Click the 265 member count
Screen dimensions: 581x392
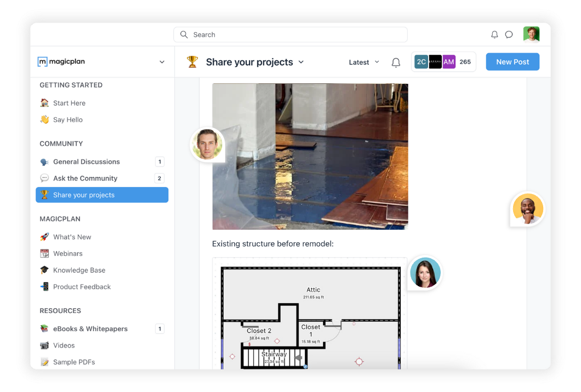point(465,62)
